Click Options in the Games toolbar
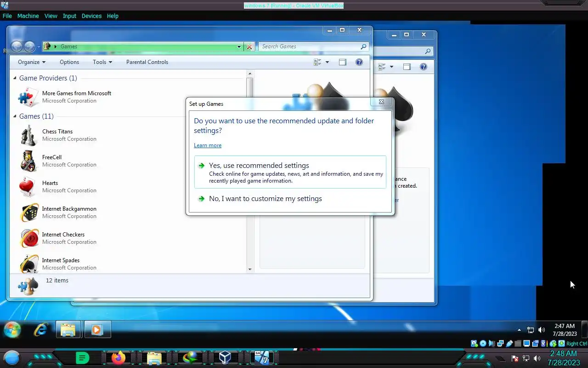This screenshot has height=368, width=588. click(69, 62)
